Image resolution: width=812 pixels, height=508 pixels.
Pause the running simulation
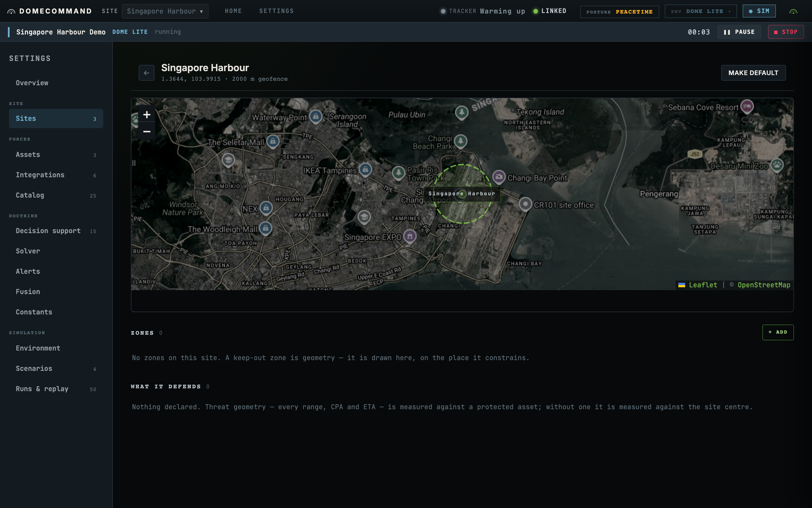739,32
